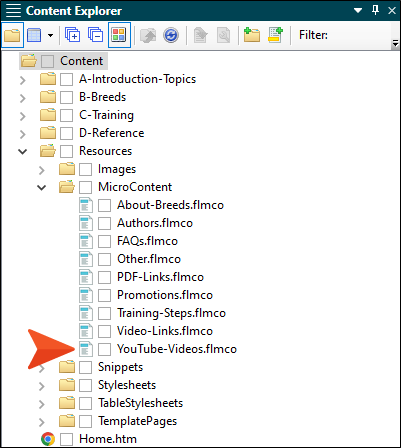The height and width of the screenshot is (448, 401).
Task: Click the Expand All icon in toolbar
Action: 72,35
